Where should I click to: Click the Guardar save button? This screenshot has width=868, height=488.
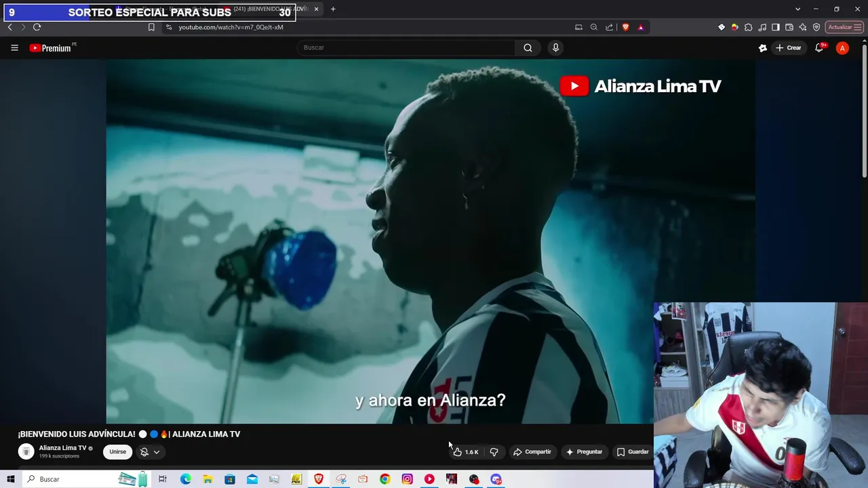pos(633,451)
